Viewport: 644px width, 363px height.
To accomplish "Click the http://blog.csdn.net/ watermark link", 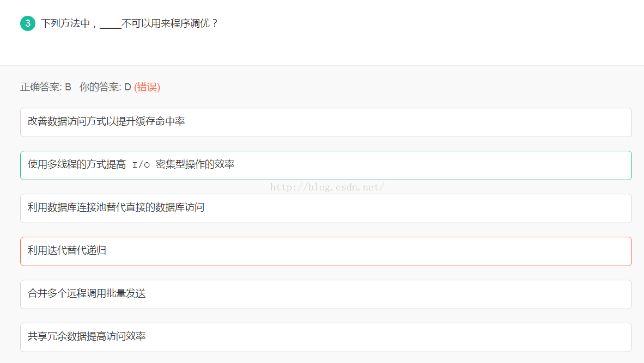I will click(327, 187).
